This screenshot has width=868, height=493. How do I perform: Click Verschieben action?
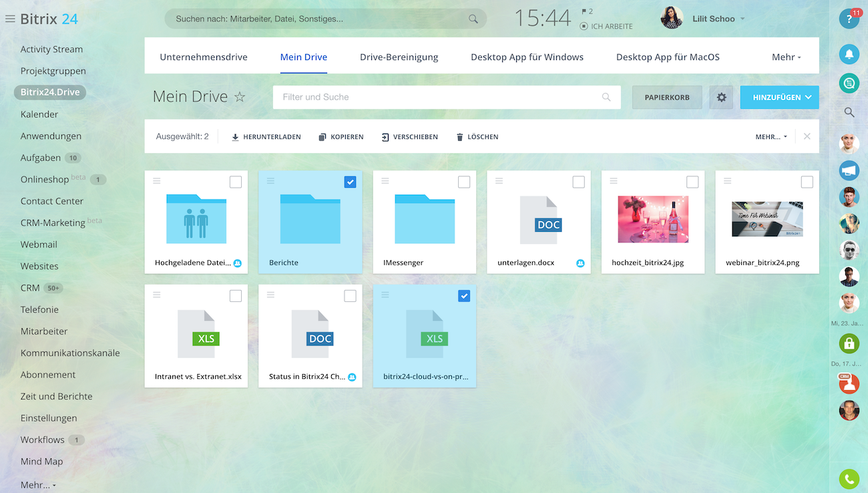(x=409, y=137)
